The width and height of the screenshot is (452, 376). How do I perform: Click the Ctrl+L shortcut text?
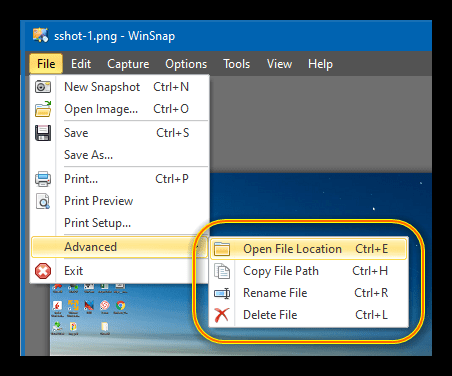tap(372, 315)
